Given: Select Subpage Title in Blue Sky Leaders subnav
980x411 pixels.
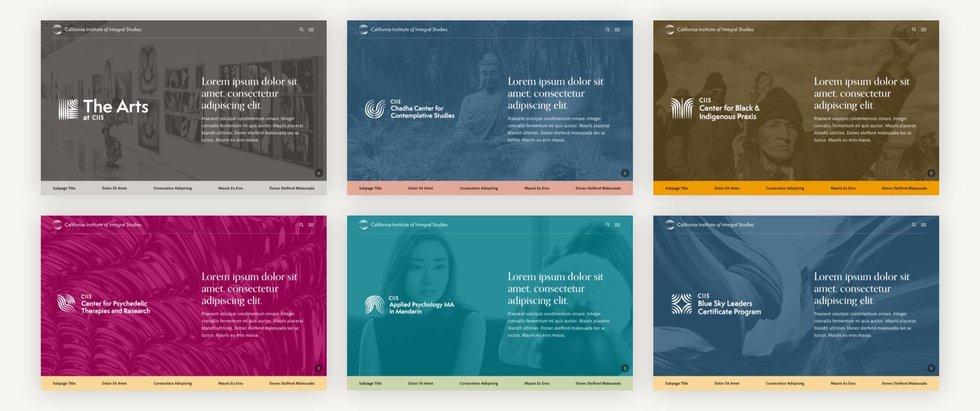Looking at the screenshot, I should tap(676, 383).
